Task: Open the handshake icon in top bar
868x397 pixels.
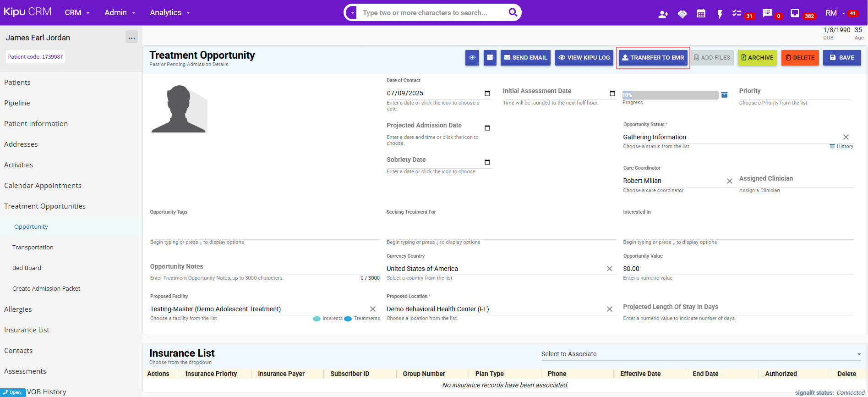Action: [x=682, y=14]
